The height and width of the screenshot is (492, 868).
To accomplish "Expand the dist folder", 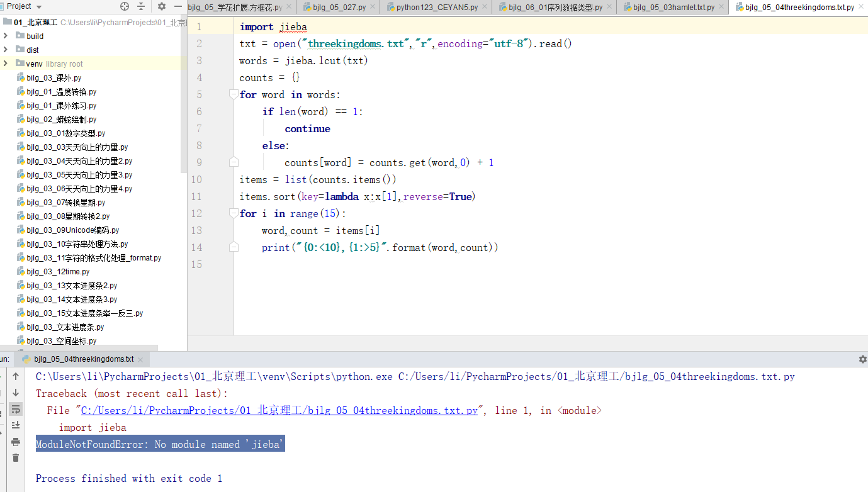I will (x=6, y=50).
